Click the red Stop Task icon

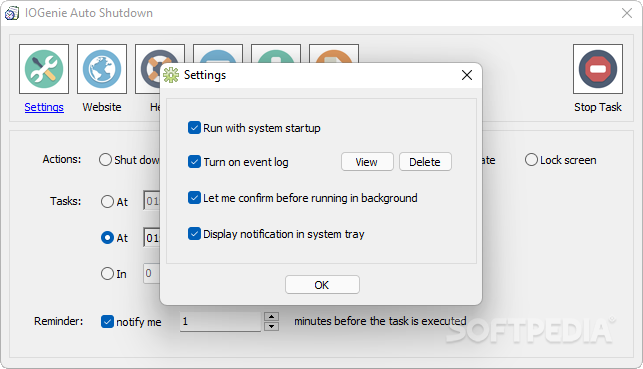597,69
